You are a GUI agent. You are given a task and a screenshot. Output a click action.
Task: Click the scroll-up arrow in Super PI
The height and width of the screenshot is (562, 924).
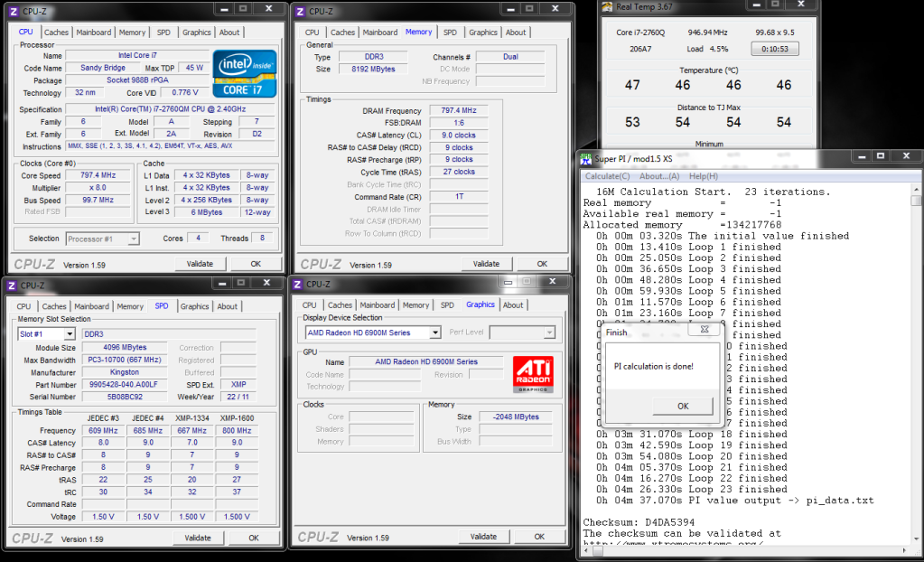tap(916, 189)
